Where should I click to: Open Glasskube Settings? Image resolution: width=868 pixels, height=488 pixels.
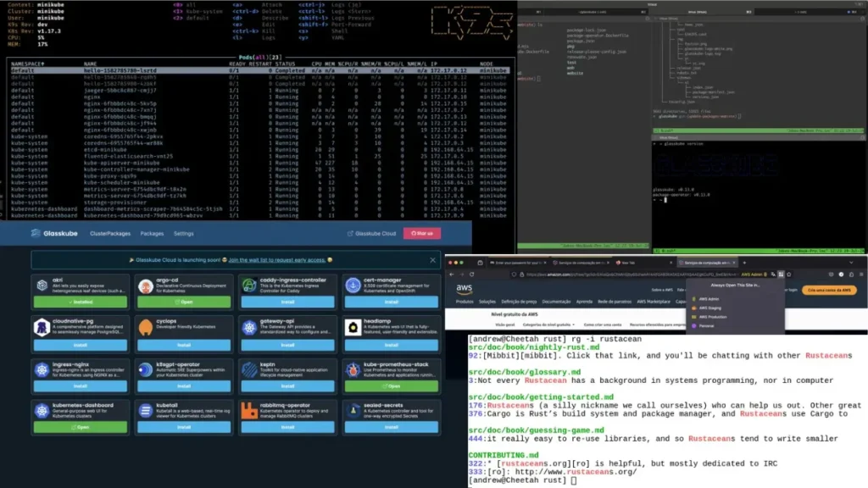click(183, 234)
